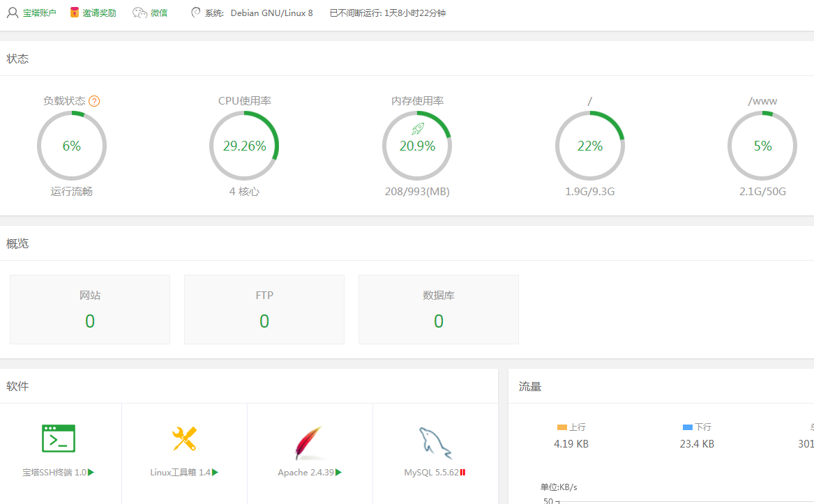Click the 208/993(MB) memory text
Viewport: 814px width, 504px height.
pyautogui.click(x=417, y=192)
